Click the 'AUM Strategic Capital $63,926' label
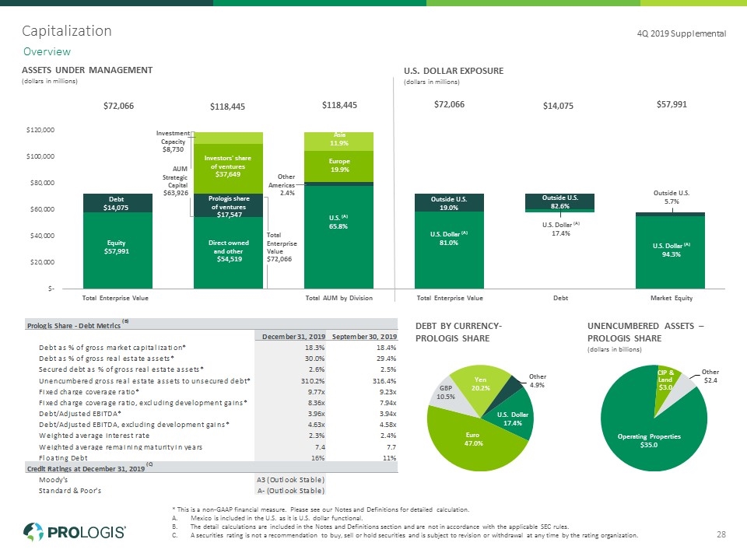The width and height of the screenshot is (747, 560). (176, 181)
